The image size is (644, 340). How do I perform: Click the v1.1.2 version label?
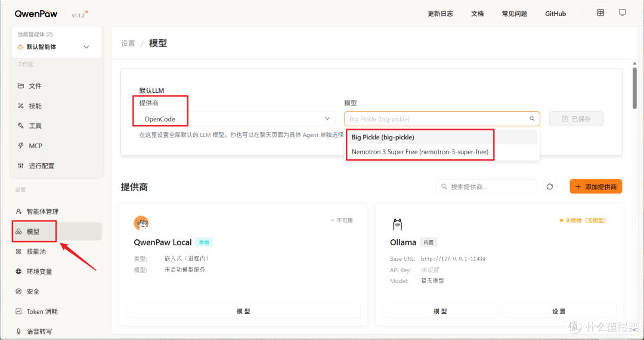(x=78, y=15)
